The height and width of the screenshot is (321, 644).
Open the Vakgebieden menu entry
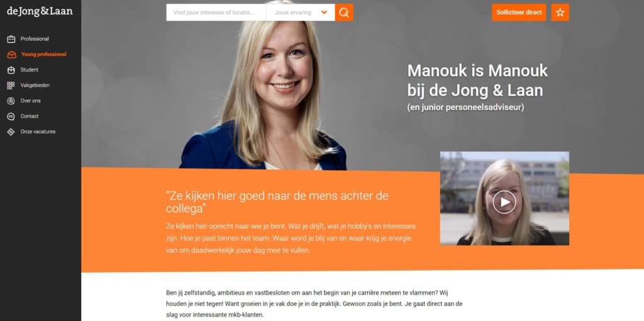click(x=35, y=85)
